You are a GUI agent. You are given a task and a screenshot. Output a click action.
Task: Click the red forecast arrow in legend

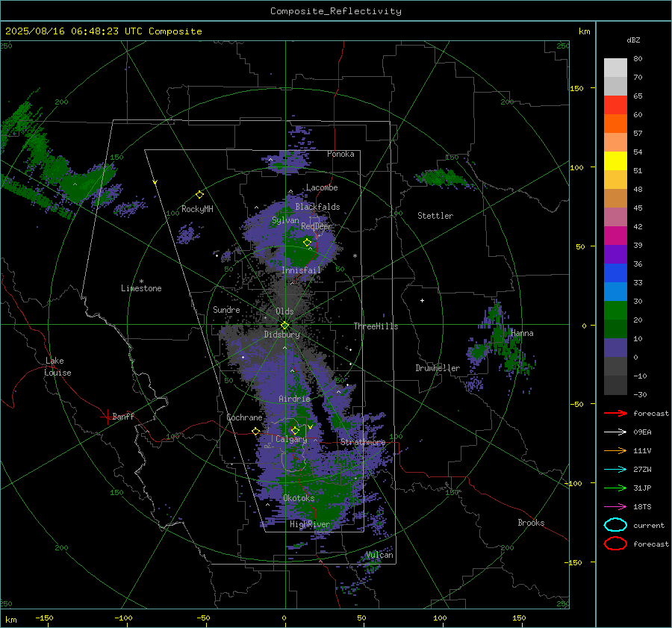pyautogui.click(x=615, y=413)
